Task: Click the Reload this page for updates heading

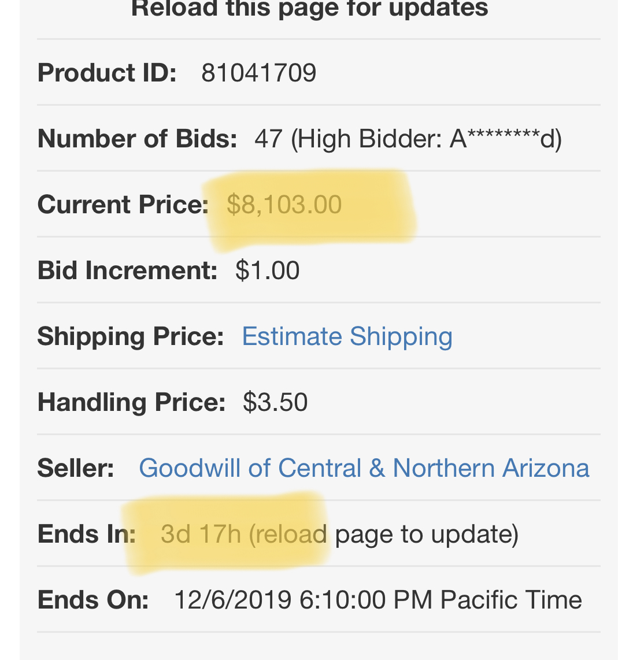Action: point(309,9)
